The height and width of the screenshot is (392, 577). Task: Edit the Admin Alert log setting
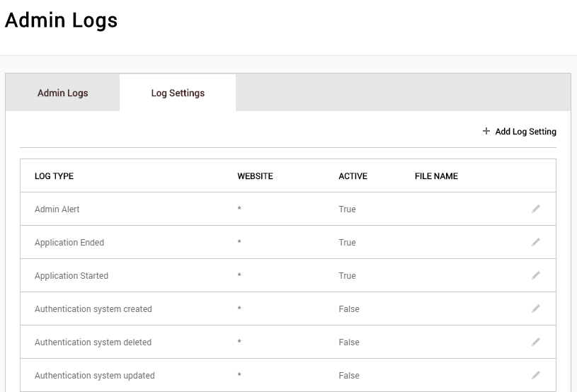pyautogui.click(x=536, y=209)
